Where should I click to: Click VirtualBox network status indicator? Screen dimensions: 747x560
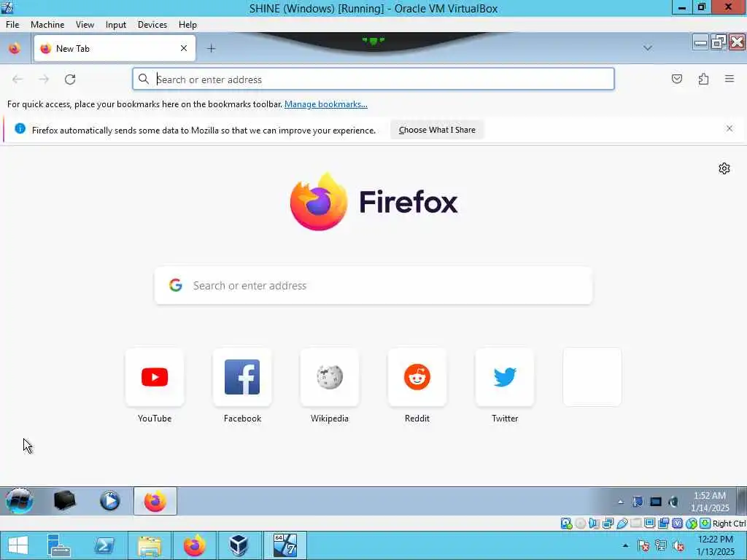tap(608, 524)
